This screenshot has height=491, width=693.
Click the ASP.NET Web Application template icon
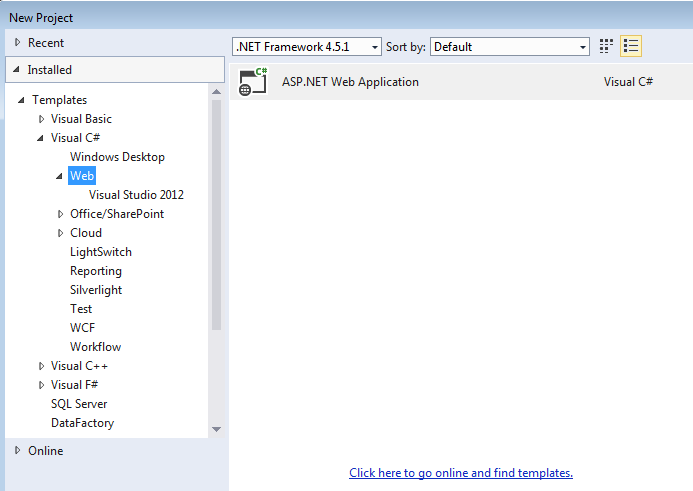pos(253,82)
